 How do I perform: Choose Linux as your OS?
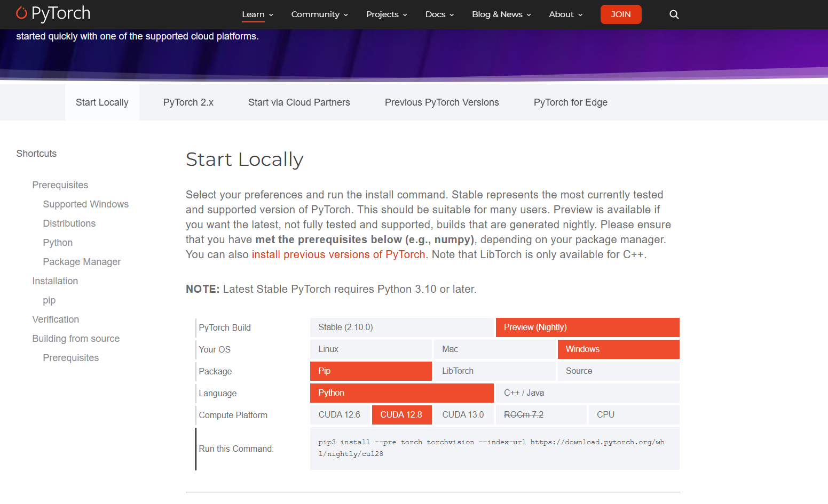371,349
